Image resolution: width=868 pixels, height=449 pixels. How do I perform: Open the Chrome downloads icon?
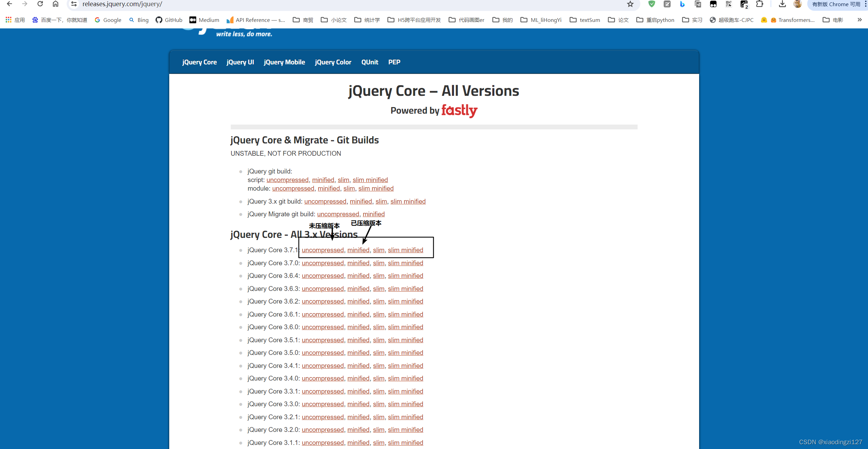pyautogui.click(x=782, y=4)
